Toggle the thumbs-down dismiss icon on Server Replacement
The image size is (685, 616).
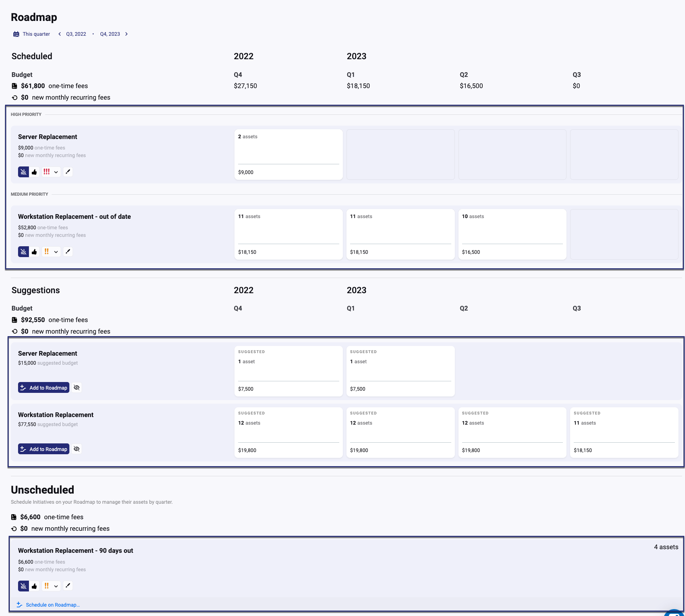pos(23,172)
